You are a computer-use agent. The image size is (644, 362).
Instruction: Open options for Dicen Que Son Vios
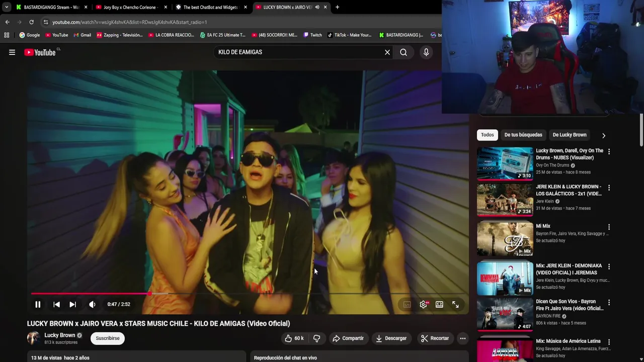coord(609,302)
